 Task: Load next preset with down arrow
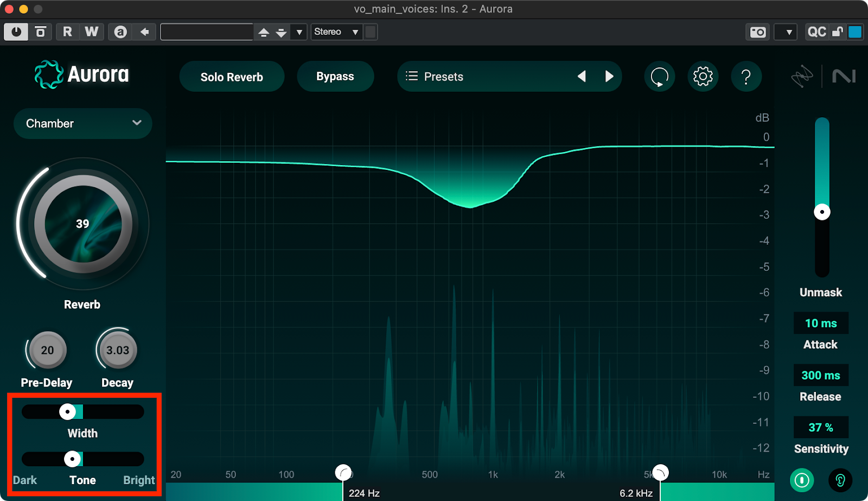pyautogui.click(x=281, y=32)
